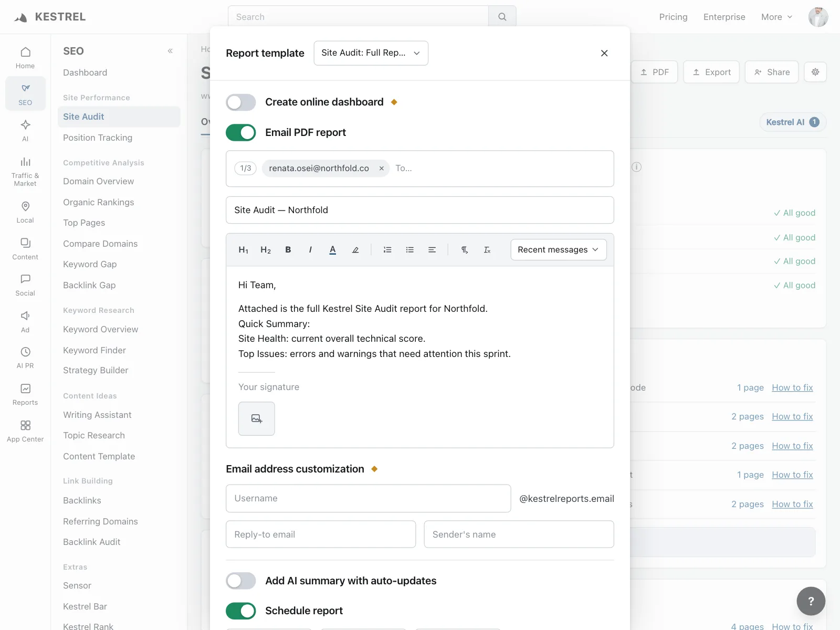Edit the subject Site Audit — Northfold
The image size is (840, 630).
(420, 210)
